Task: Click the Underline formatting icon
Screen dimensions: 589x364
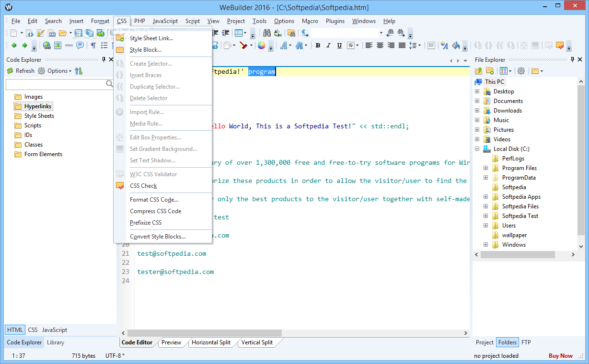Action: click(x=339, y=45)
